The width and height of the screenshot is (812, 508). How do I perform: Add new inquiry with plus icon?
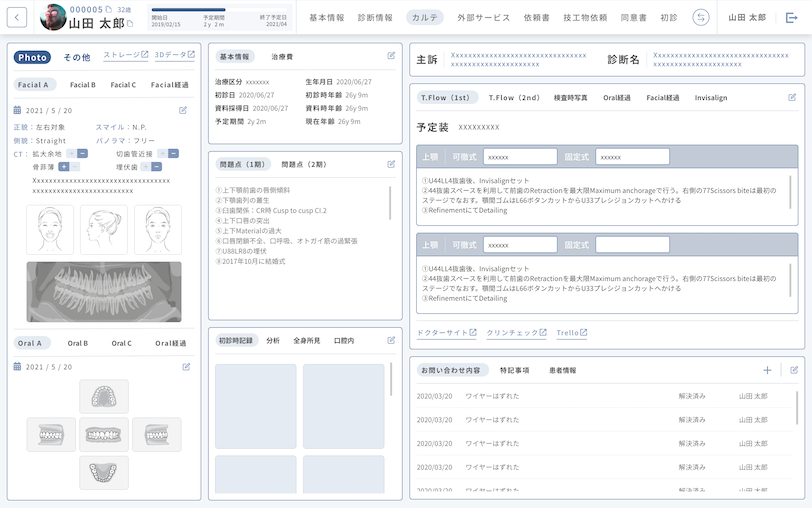767,370
